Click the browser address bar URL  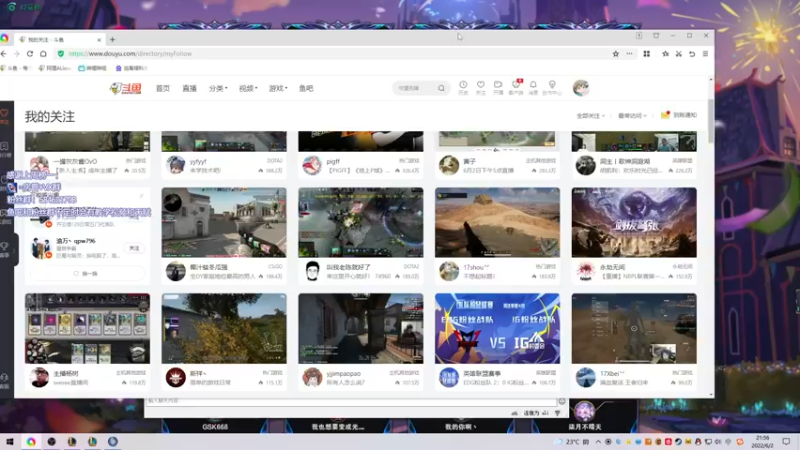point(130,54)
